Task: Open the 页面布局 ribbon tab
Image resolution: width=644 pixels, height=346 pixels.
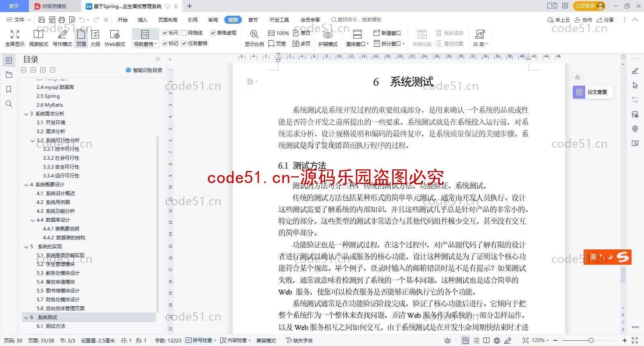Action: click(x=167, y=20)
